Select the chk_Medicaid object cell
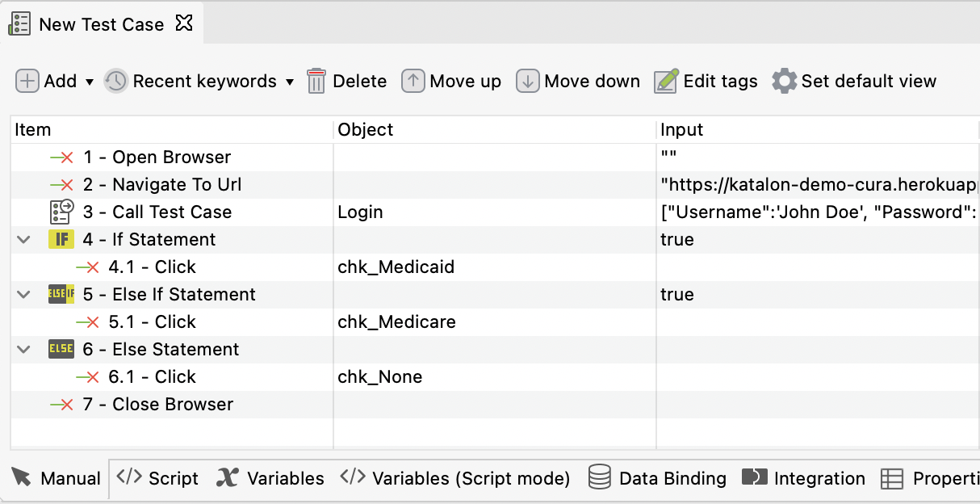980x504 pixels. click(396, 267)
